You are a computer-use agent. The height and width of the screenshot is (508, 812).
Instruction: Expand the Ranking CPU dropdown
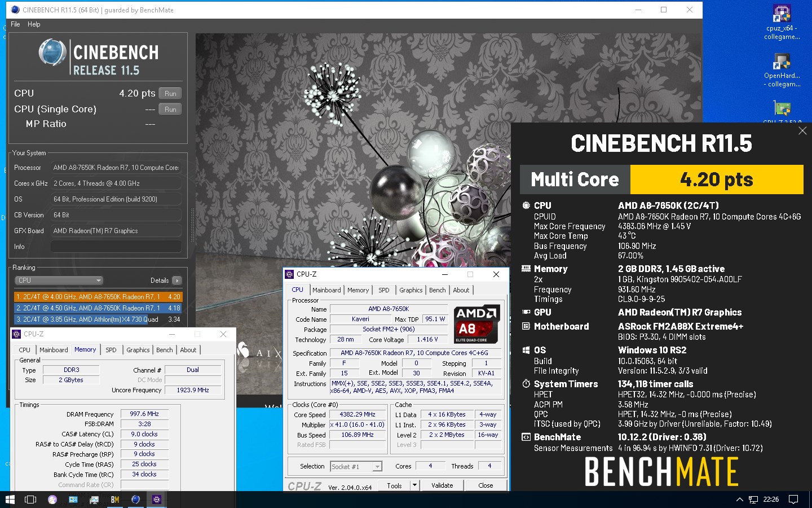(x=59, y=281)
